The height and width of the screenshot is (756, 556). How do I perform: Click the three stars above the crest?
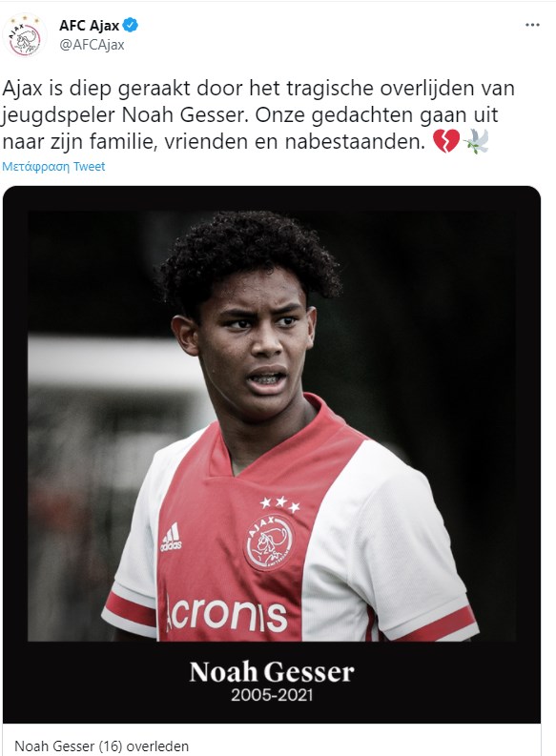[x=279, y=503]
